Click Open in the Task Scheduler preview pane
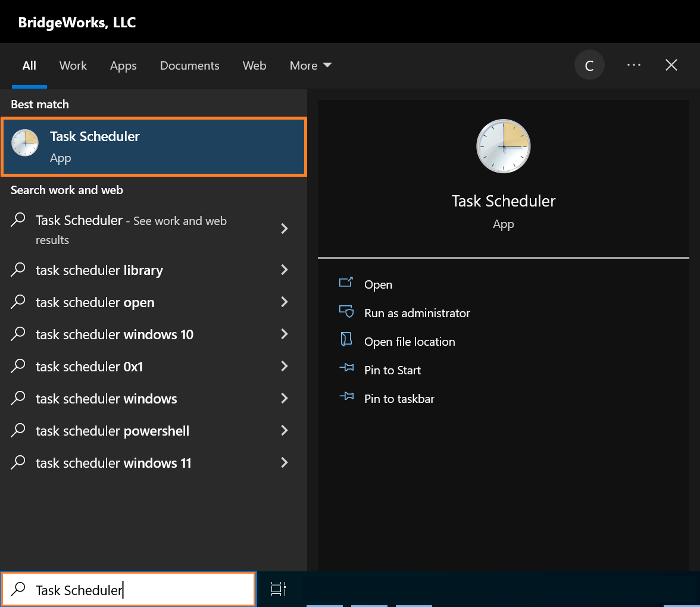The image size is (700, 607). click(378, 284)
